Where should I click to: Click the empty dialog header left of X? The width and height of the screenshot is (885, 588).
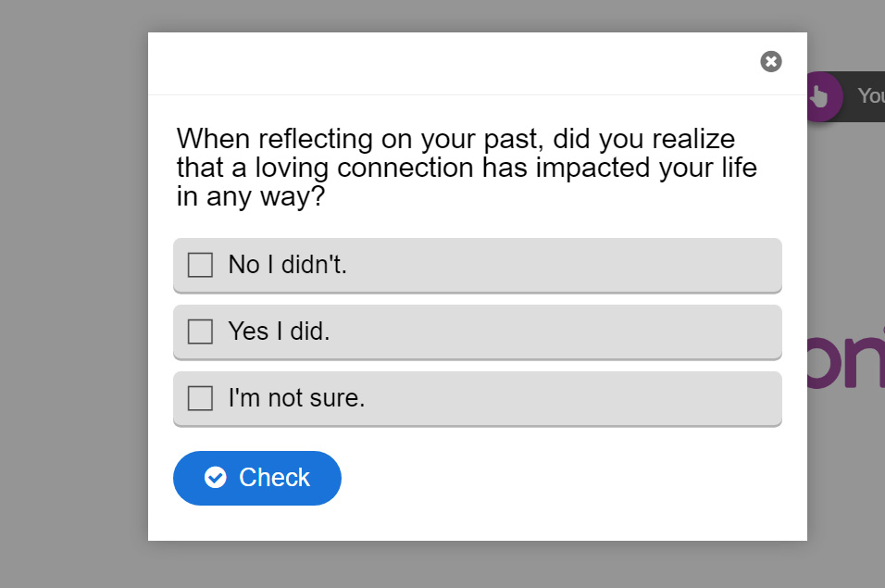pos(444,63)
